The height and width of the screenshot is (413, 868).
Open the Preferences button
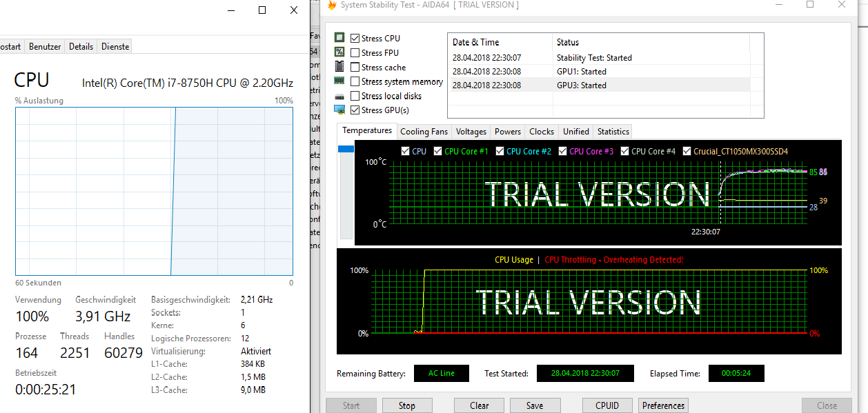[664, 405]
